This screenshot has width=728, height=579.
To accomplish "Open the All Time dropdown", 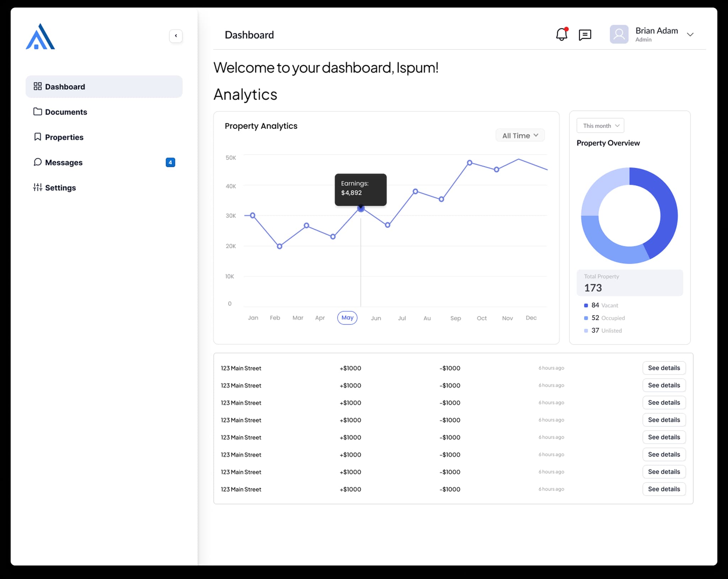I will point(520,135).
